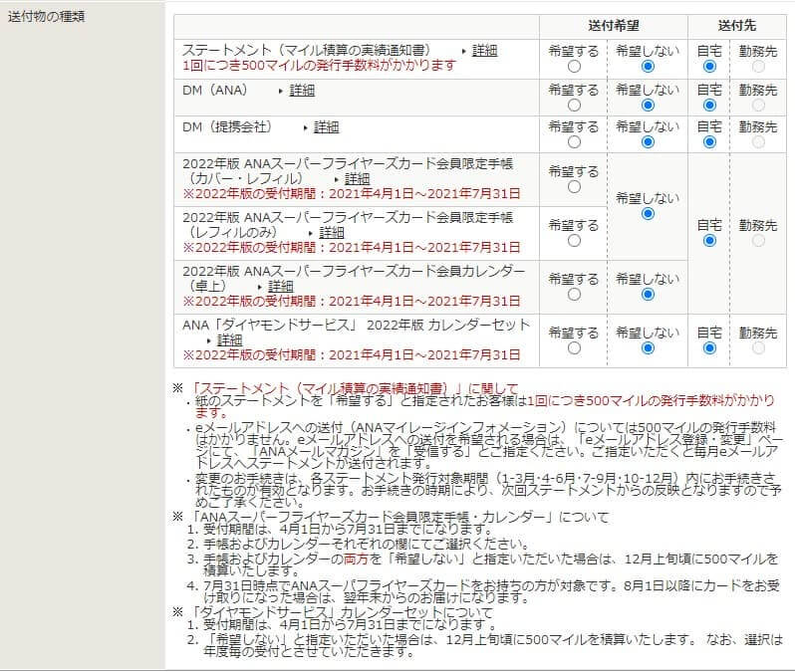This screenshot has height=672, width=795.
Task: Select 希望しない for ステートメント
Action: (x=648, y=67)
